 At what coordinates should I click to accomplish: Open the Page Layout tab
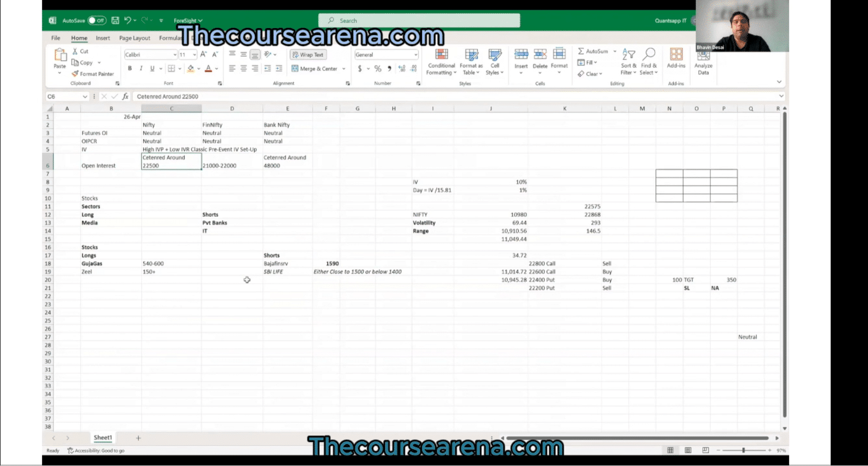135,38
